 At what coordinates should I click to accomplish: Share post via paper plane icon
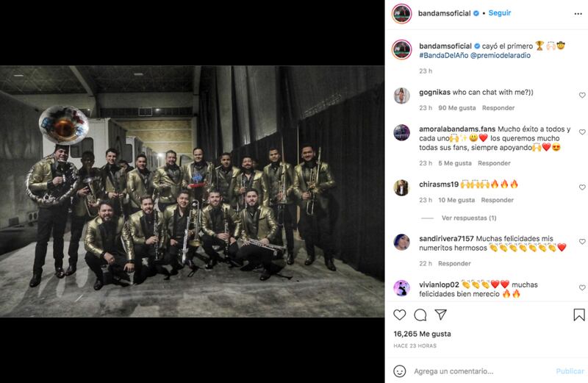440,315
